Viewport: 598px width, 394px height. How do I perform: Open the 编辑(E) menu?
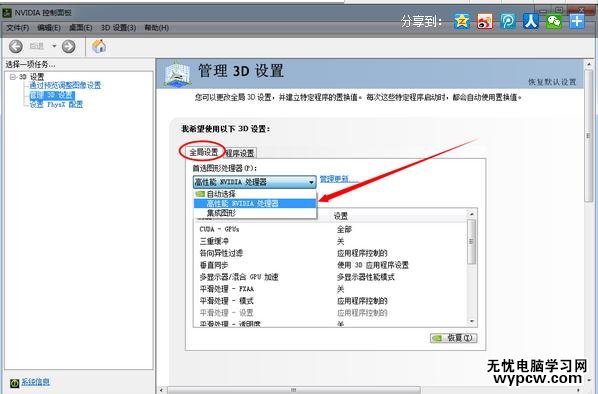pyautogui.click(x=49, y=28)
